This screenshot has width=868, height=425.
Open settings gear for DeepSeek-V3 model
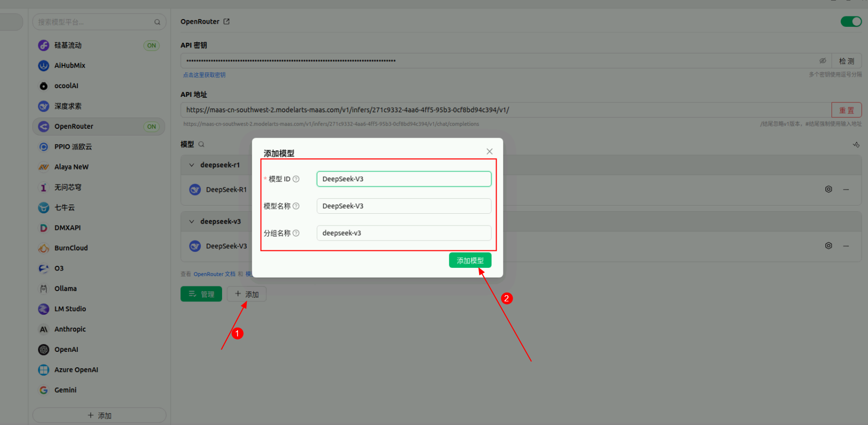[828, 246]
